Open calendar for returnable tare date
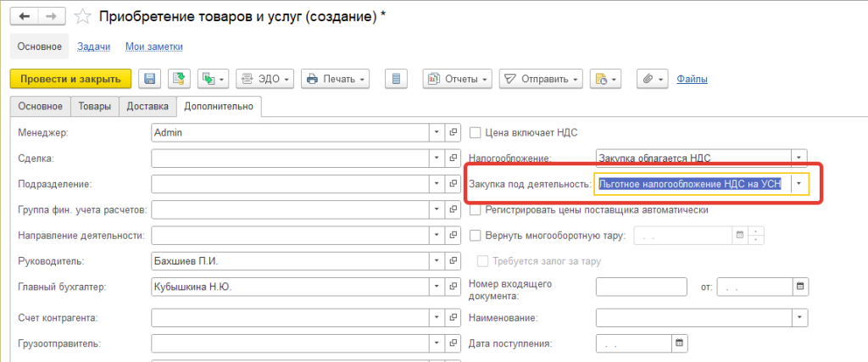This screenshot has height=362, width=868. point(739,236)
